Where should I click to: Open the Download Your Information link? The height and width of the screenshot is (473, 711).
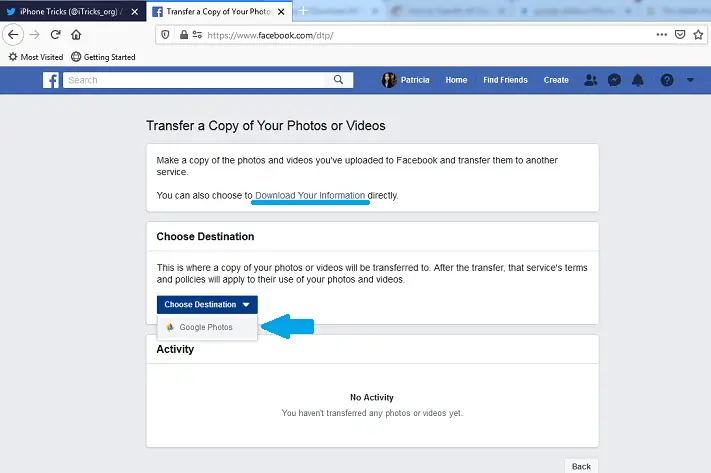coord(310,195)
